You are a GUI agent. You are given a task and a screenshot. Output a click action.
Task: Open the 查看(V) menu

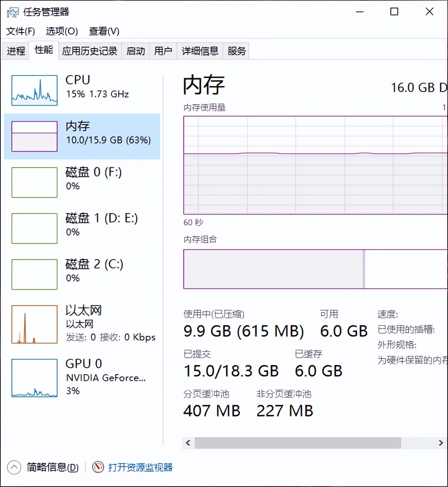click(104, 31)
